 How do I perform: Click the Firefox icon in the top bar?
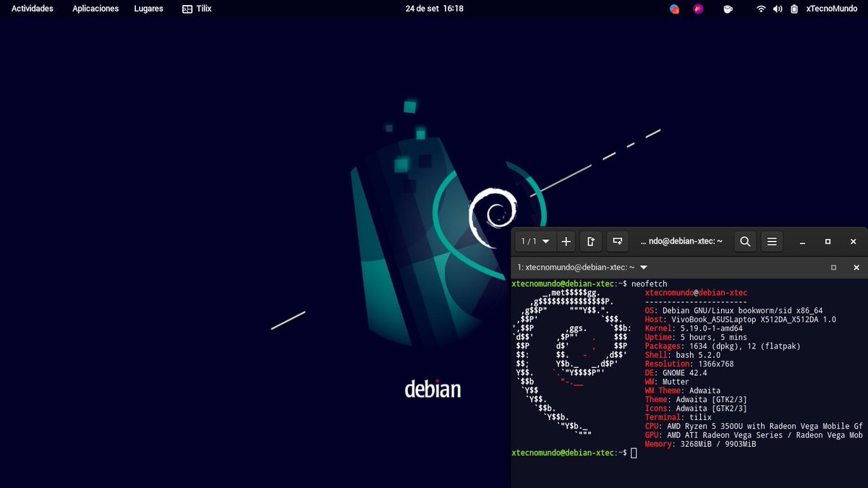[x=673, y=9]
